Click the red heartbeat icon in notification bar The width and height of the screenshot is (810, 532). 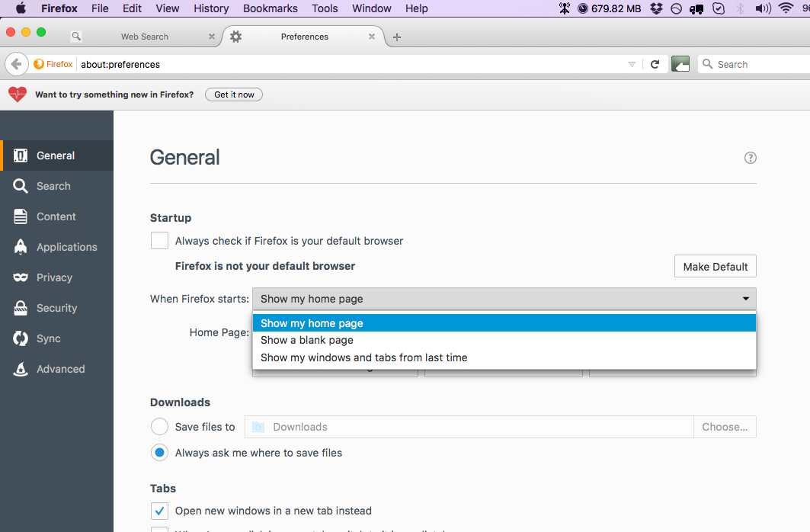(x=17, y=94)
